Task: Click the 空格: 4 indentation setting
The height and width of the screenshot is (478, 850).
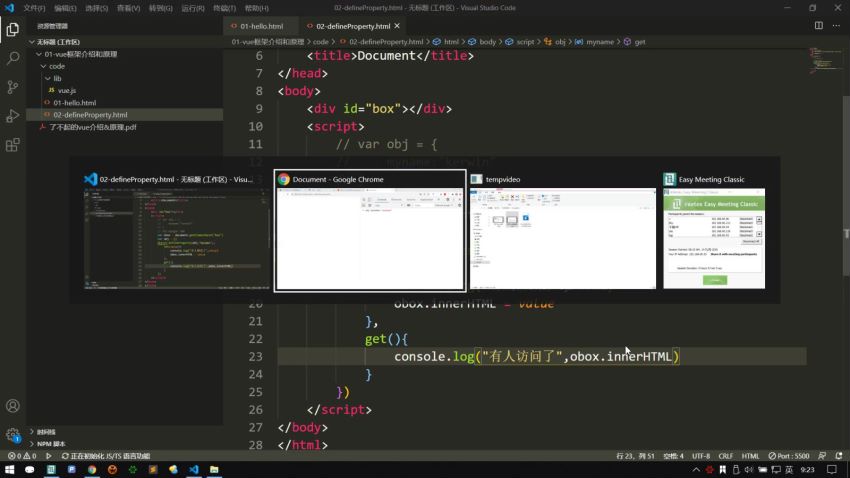Action: click(x=673, y=456)
